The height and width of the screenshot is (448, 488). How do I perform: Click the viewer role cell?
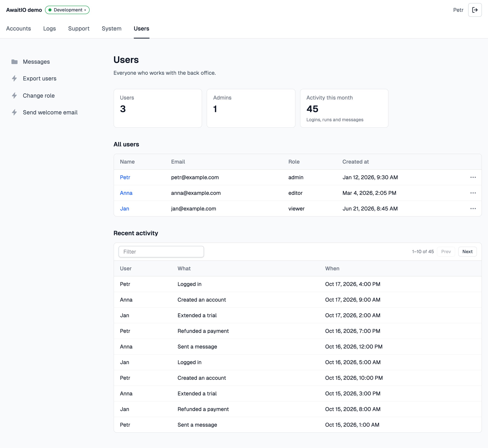(296, 209)
